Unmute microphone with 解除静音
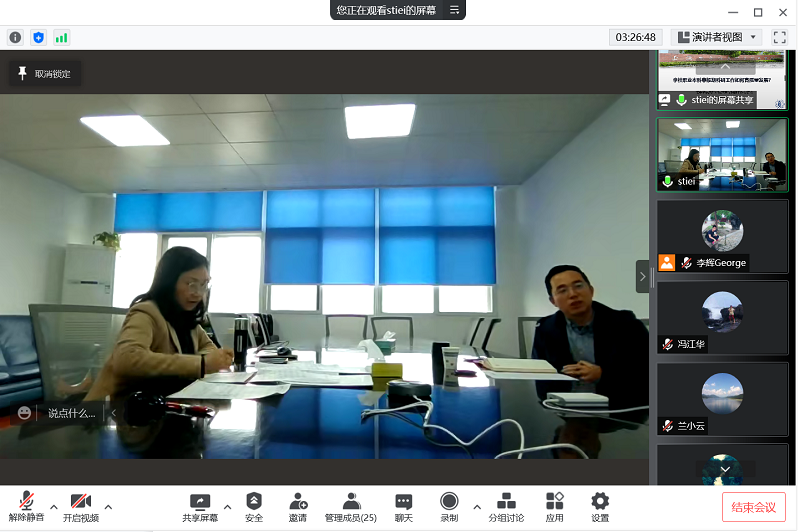Viewport: 800px width, 532px height. [27, 507]
